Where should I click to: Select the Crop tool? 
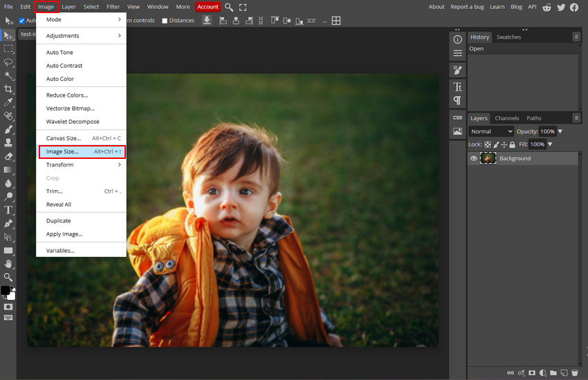tap(8, 89)
